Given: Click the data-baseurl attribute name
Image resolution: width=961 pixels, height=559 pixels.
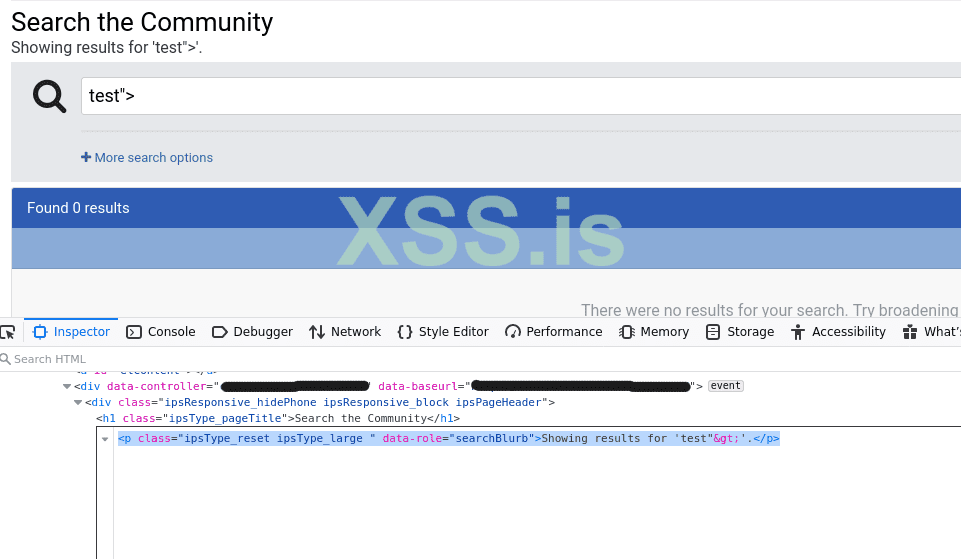Looking at the screenshot, I should point(417,386).
